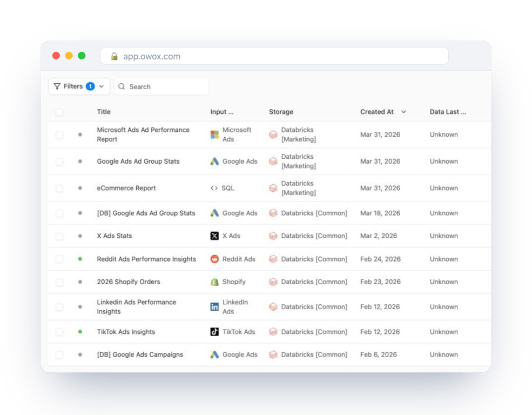Click the blue filter count badge
The image size is (532, 415).
pyautogui.click(x=90, y=86)
